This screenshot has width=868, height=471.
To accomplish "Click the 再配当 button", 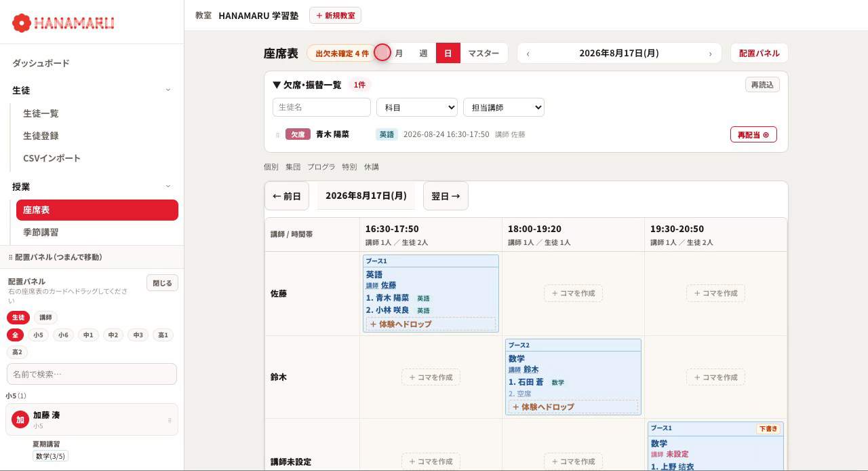I will pos(753,134).
